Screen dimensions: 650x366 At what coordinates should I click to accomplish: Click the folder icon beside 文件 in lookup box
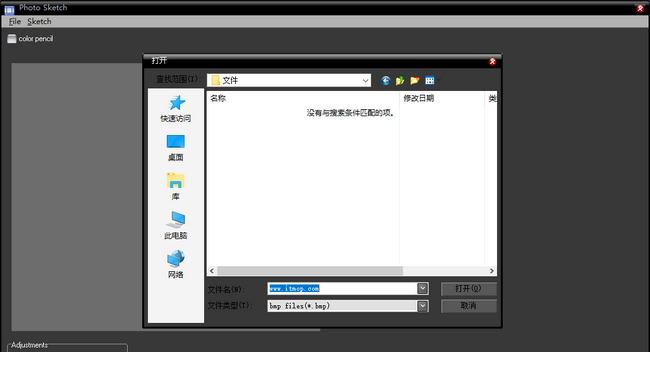click(215, 80)
